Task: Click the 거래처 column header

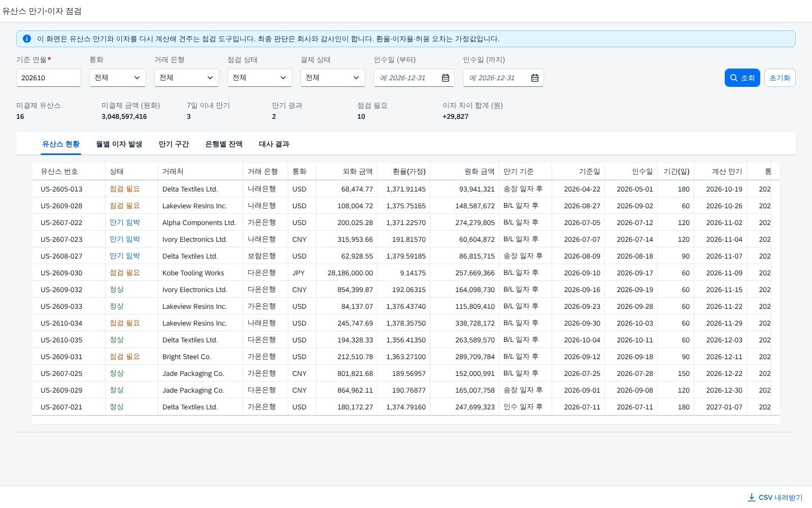Action: pyautogui.click(x=201, y=172)
